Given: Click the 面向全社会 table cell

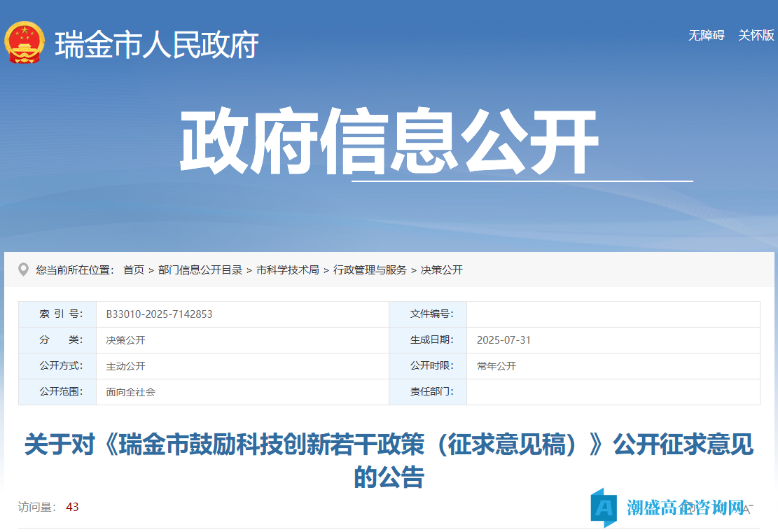Looking at the screenshot, I should coord(242,392).
